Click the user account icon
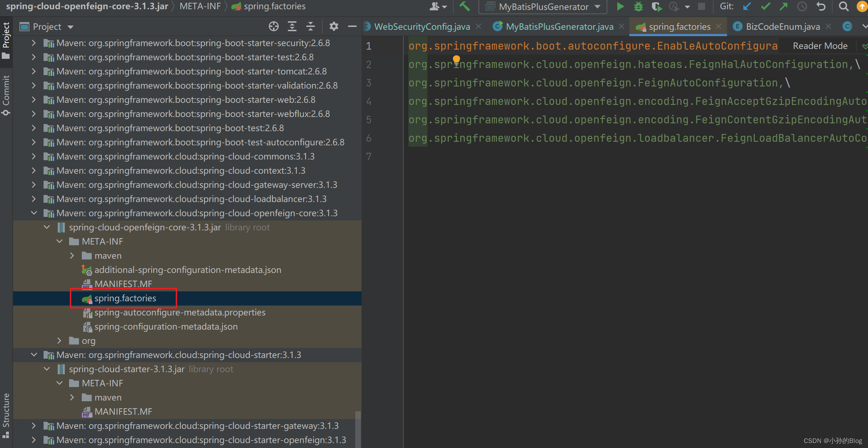This screenshot has width=868, height=448. 438,6
